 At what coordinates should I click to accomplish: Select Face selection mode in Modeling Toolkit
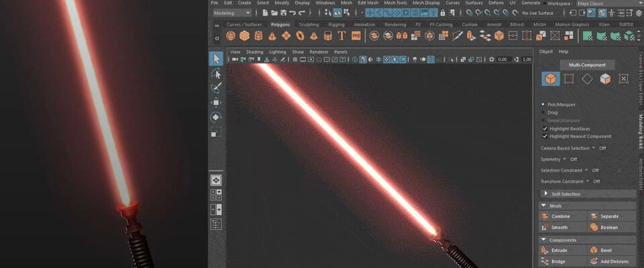(605, 79)
